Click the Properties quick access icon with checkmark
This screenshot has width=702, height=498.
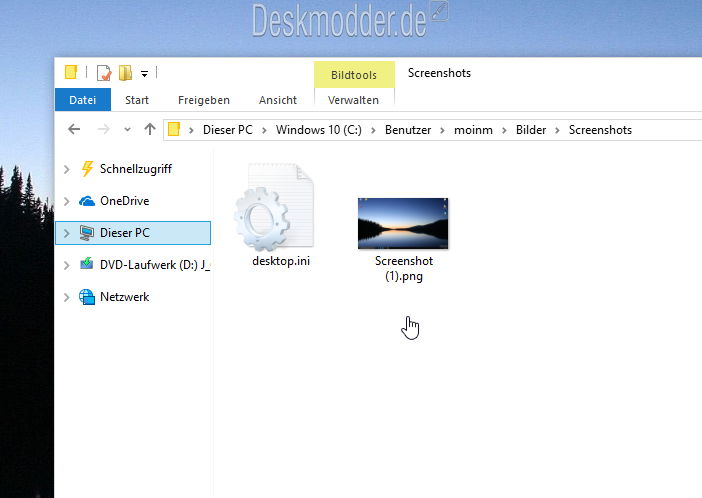[x=104, y=73]
